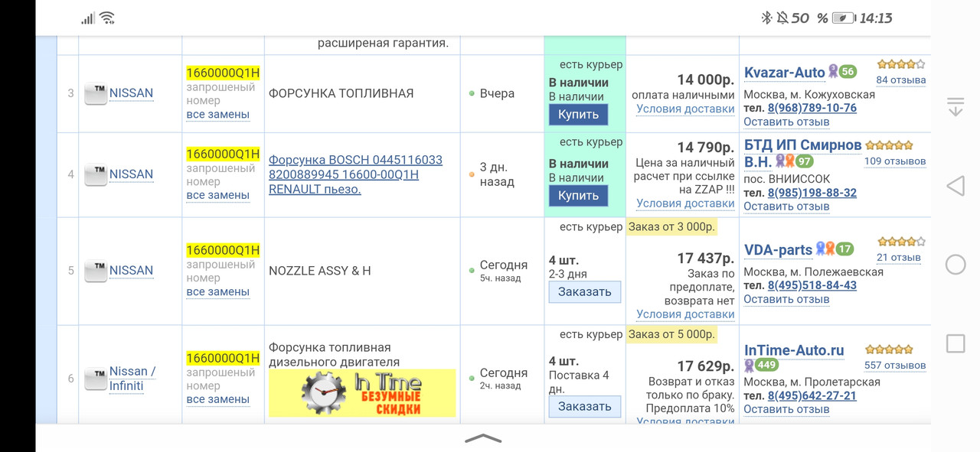Open the VDA-parts seller link
The image size is (980, 452).
click(778, 250)
